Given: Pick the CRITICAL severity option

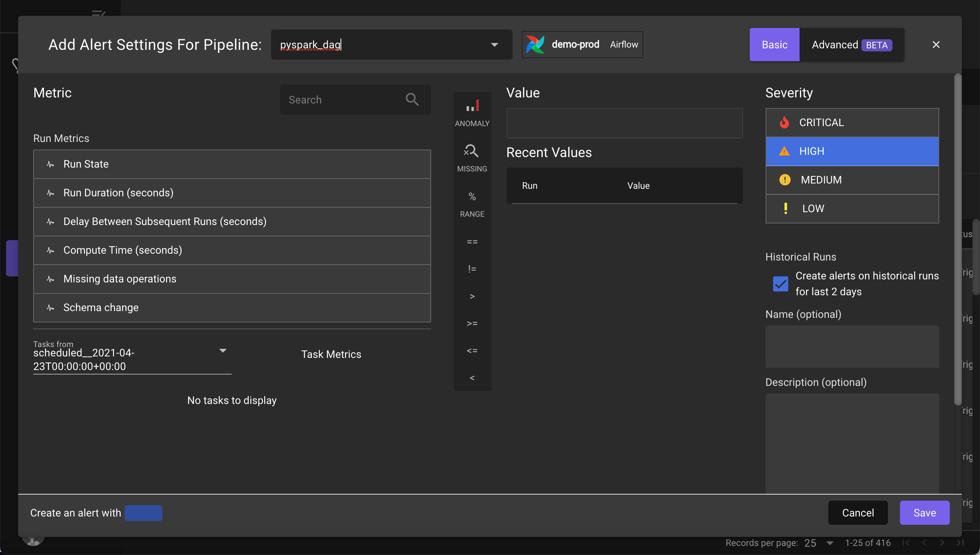Looking at the screenshot, I should click(x=852, y=122).
